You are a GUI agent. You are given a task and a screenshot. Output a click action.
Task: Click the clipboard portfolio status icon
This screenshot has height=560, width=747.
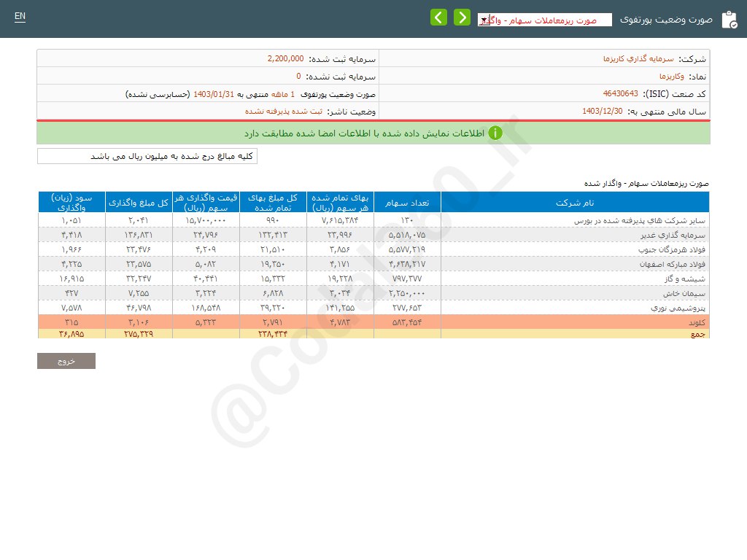tap(729, 20)
